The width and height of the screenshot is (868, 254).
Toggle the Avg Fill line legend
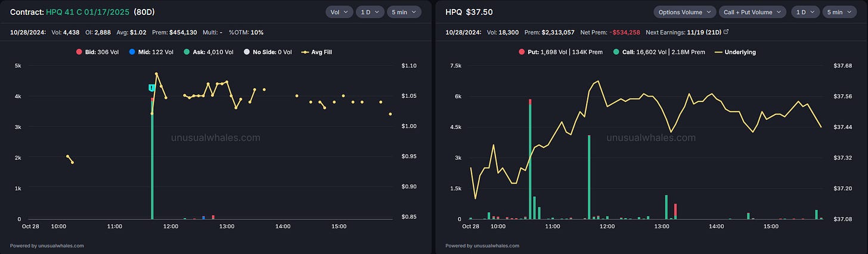tap(316, 52)
